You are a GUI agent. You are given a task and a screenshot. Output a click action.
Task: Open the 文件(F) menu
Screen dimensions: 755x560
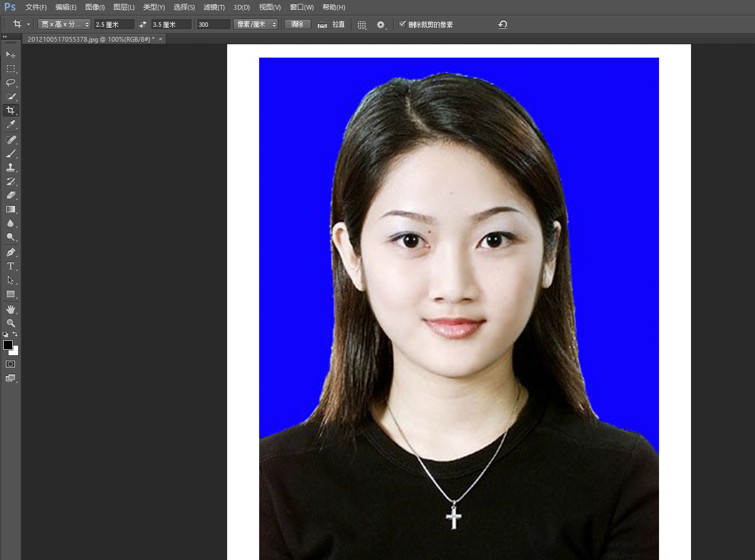tap(36, 7)
